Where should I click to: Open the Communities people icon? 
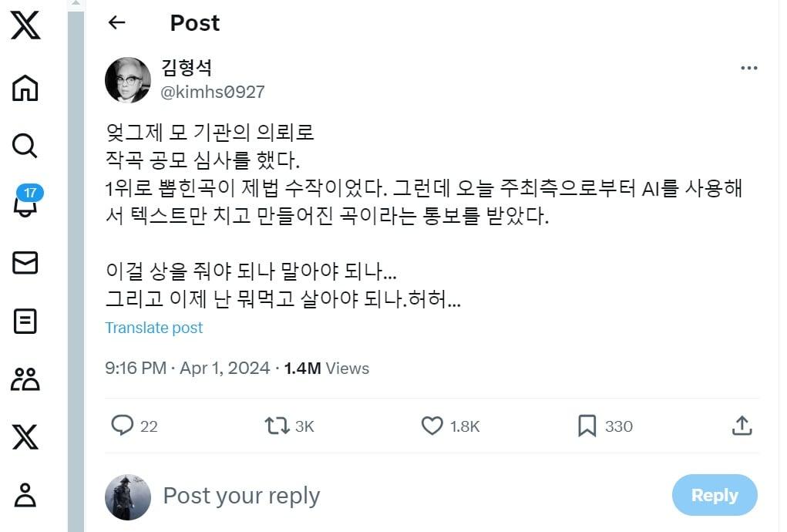[25, 379]
